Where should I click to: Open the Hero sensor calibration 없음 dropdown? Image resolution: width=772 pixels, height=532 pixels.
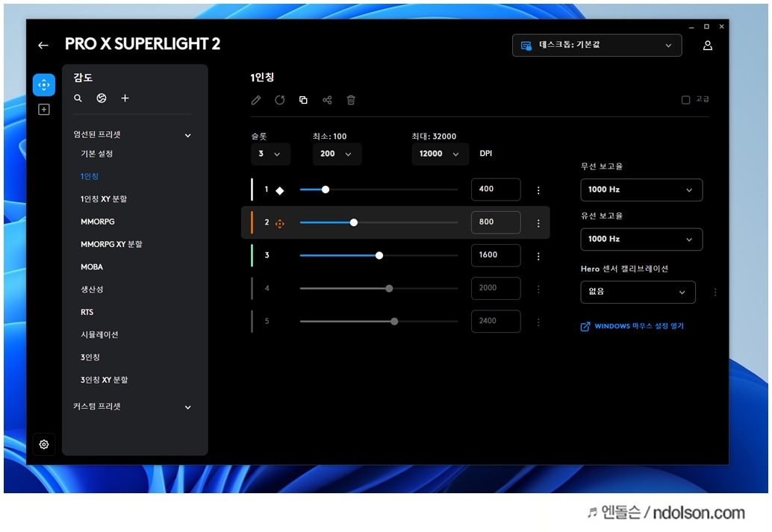point(638,292)
